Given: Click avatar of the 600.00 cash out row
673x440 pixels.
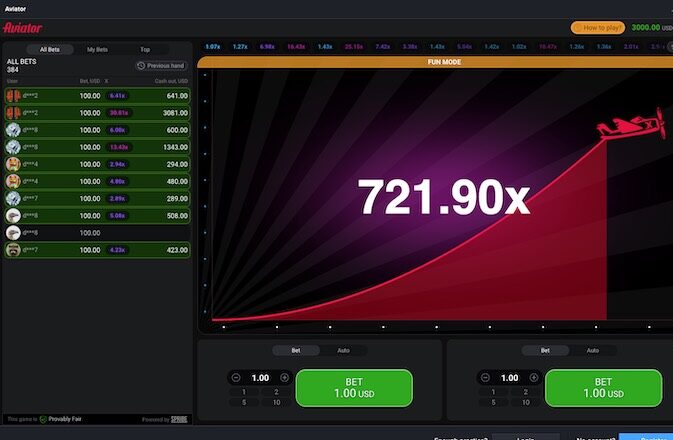Looking at the screenshot, I should coord(13,130).
